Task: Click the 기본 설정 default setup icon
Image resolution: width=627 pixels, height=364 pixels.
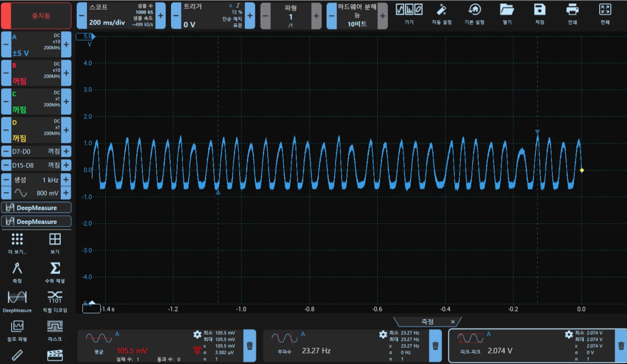Action: [474, 14]
